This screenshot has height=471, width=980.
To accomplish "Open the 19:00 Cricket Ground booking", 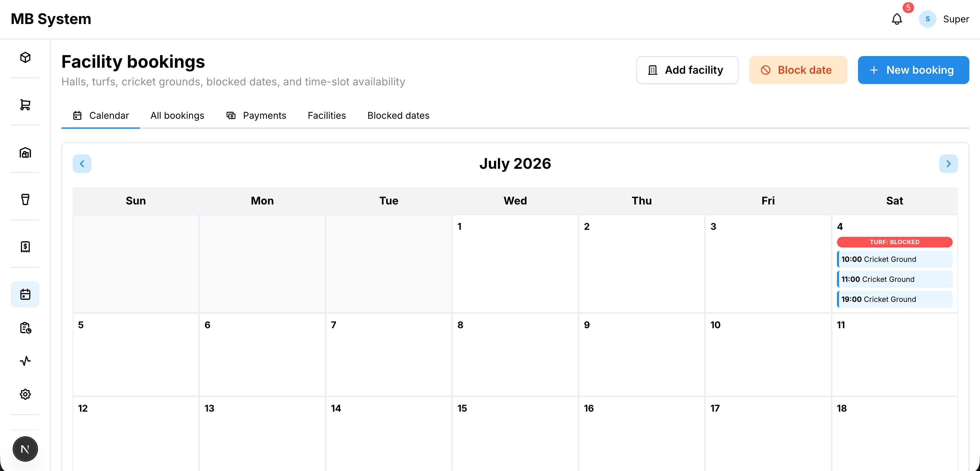I will point(894,299).
